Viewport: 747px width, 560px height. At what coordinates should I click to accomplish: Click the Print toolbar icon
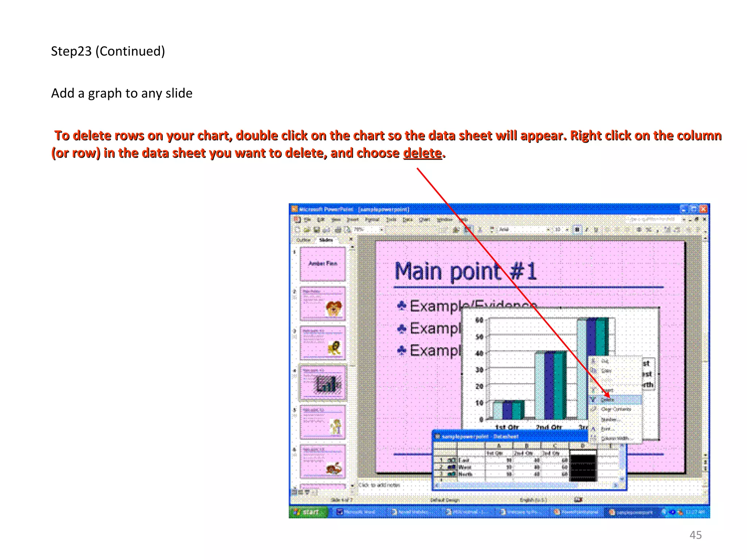[x=338, y=229]
